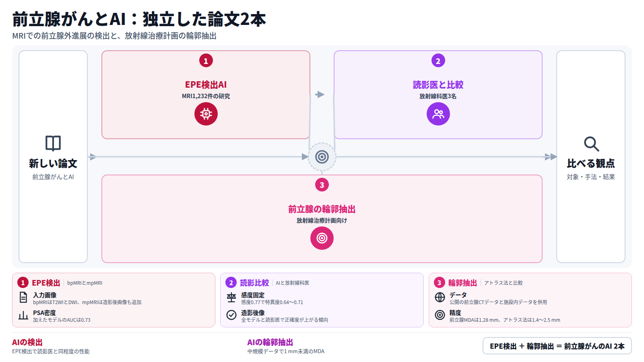
Task: Select the pink number 3 badge above 前立腺の輪郭抽出
Action: [322, 185]
